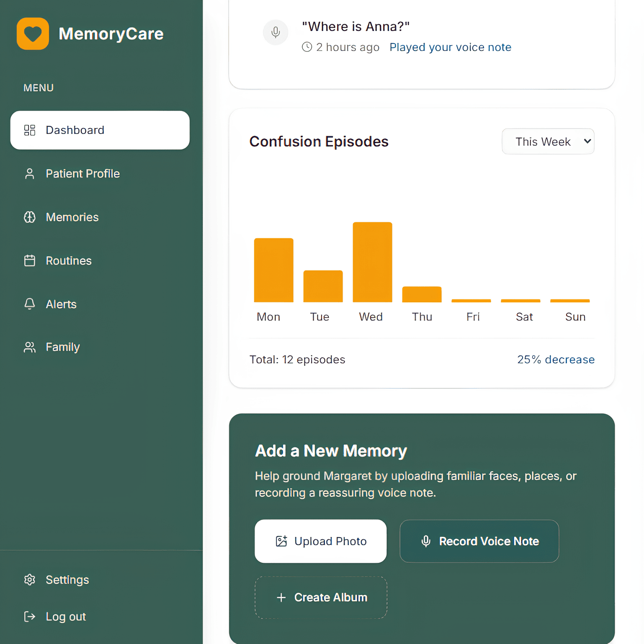Click the 25% decrease text

(556, 360)
